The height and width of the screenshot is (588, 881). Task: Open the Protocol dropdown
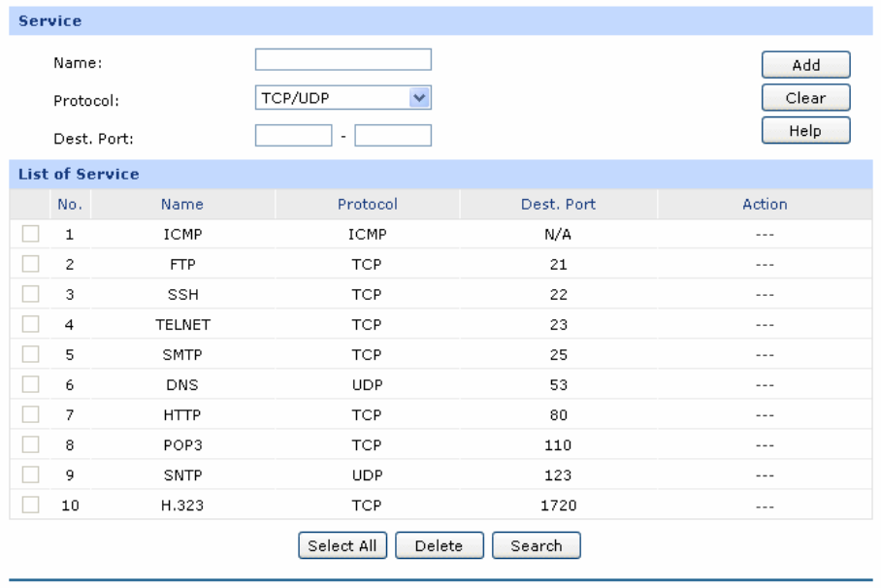point(343,97)
